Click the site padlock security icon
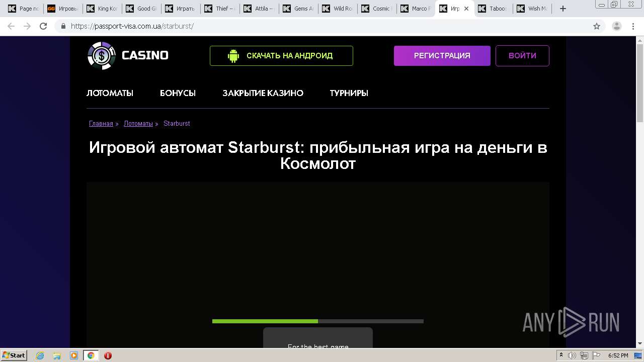 pyautogui.click(x=63, y=26)
